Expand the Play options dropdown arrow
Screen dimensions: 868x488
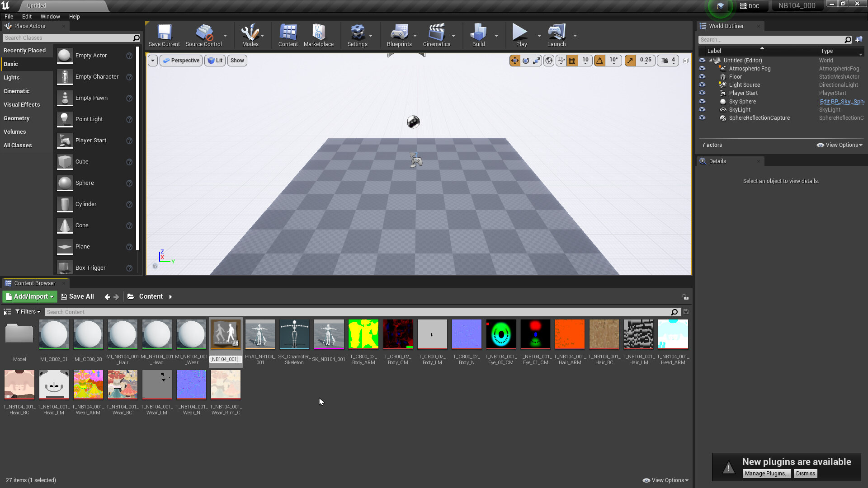(539, 36)
